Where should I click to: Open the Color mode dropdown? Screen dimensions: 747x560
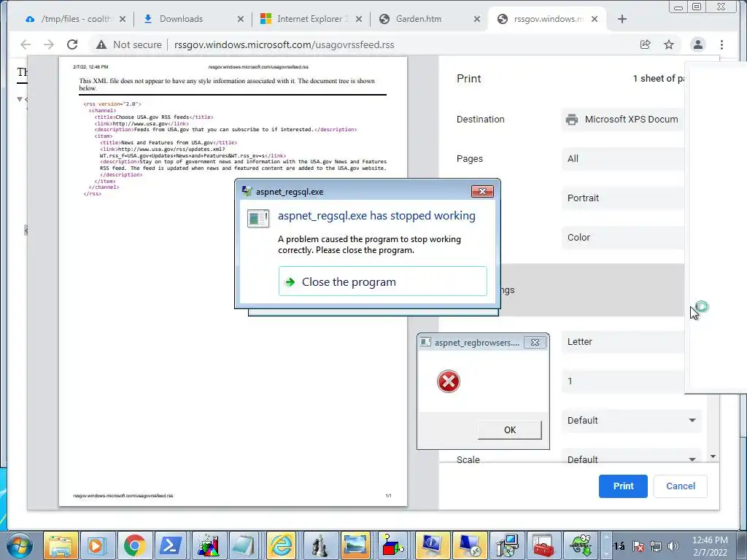[x=623, y=238]
